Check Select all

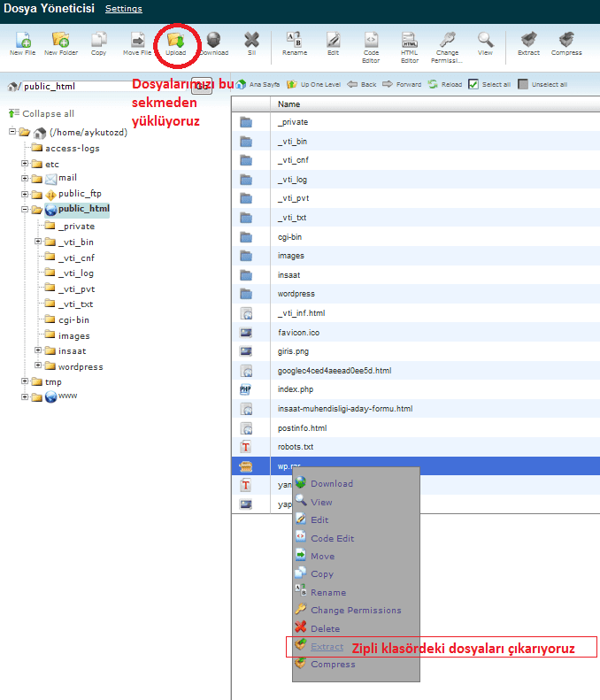473,84
